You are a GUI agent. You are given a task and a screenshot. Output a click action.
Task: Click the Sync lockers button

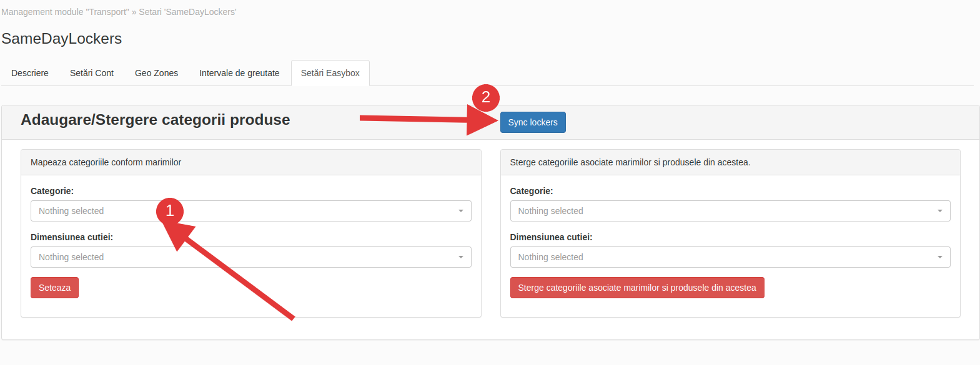click(x=533, y=122)
